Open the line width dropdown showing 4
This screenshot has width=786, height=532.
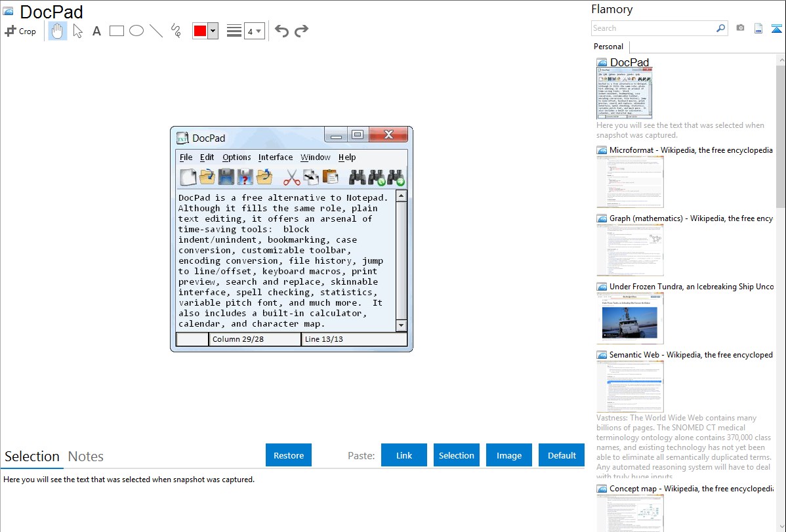tap(254, 31)
